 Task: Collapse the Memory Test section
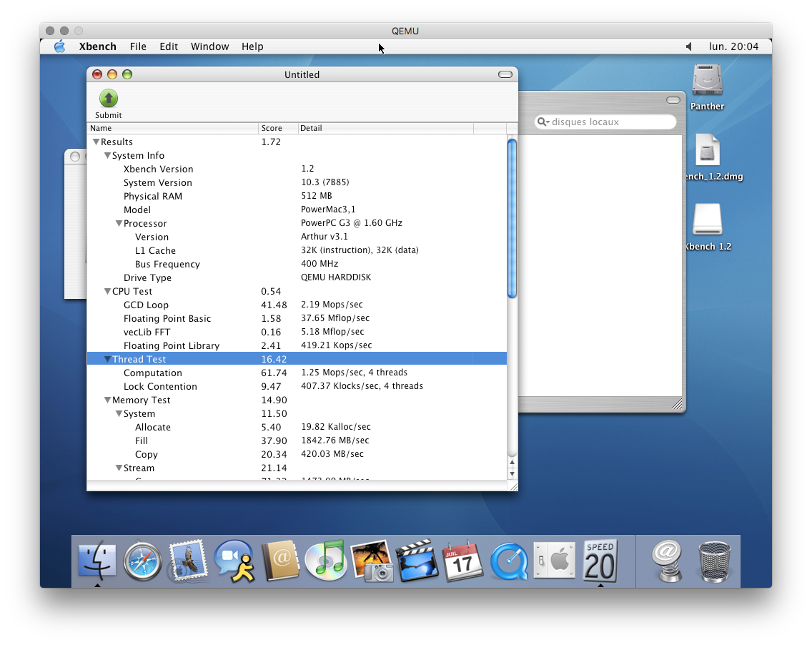107,400
